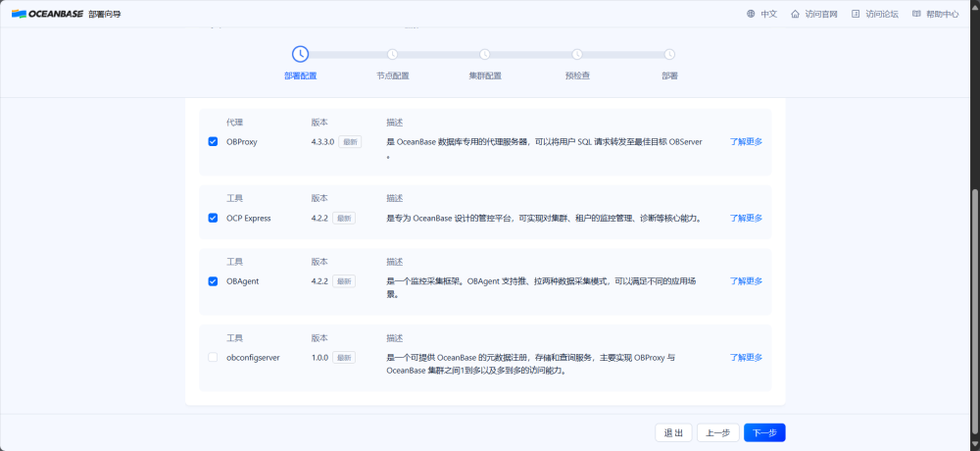Click the home icon beside 访问官网
This screenshot has width=980, height=451.
(795, 14)
